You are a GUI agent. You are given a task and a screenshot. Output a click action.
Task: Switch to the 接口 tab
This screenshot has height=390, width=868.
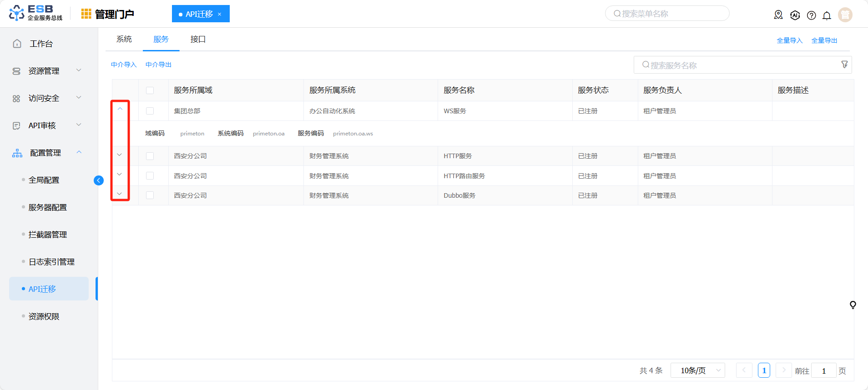click(x=198, y=39)
